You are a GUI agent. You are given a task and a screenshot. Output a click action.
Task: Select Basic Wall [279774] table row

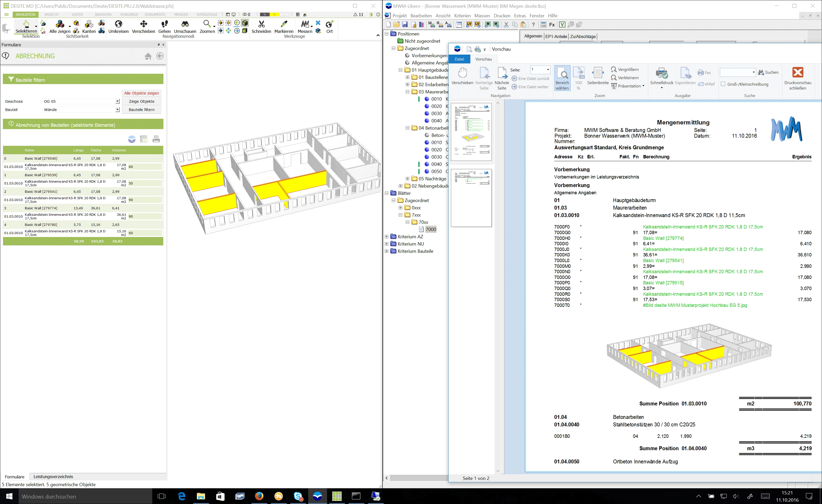pyautogui.click(x=83, y=208)
